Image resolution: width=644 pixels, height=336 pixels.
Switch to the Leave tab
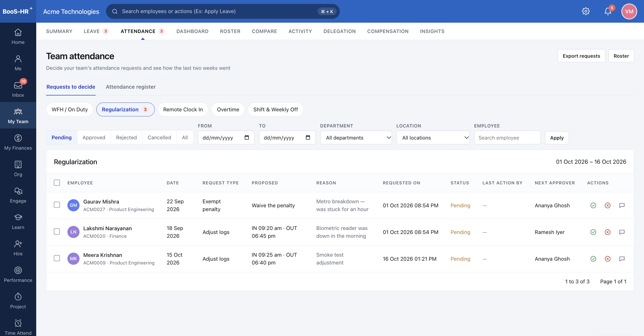pos(96,31)
